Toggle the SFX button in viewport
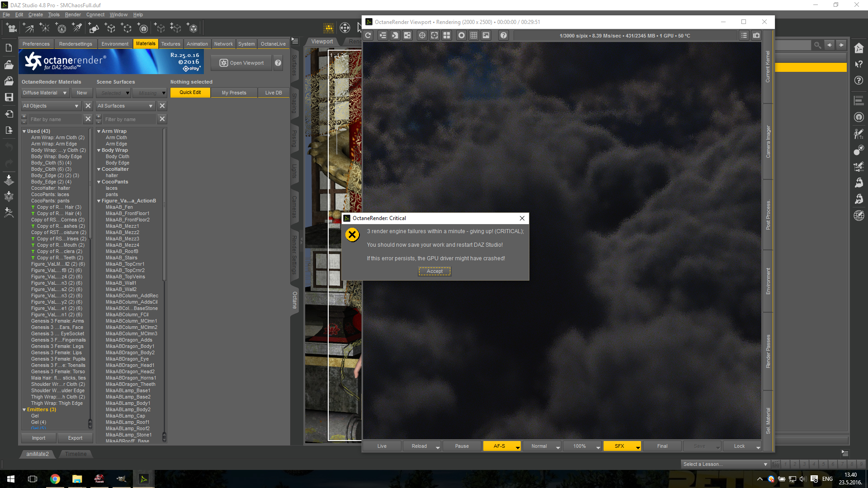Screen dimensions: 868x488 coord(619,446)
